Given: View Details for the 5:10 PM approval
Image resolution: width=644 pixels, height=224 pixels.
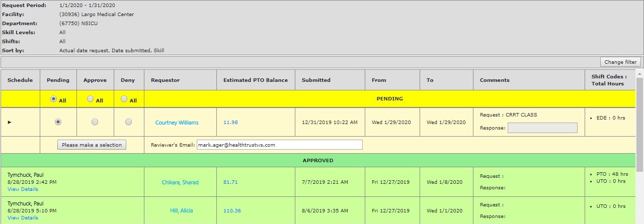Looking at the screenshot, I should (23, 218).
